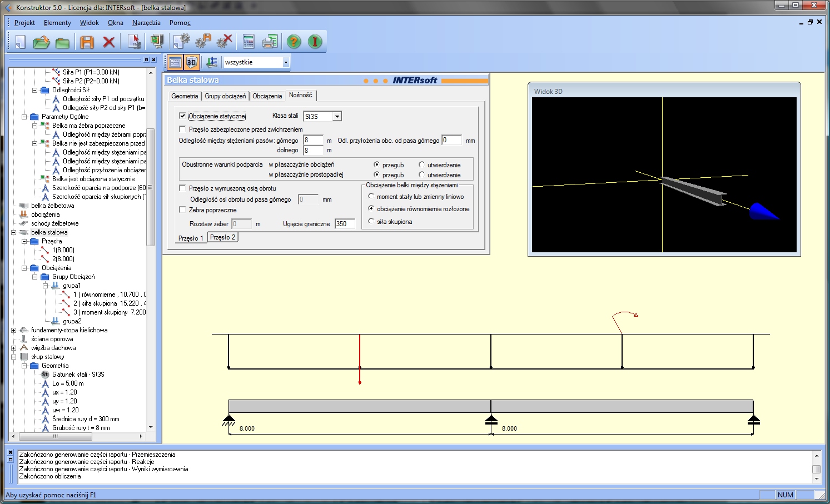Select the Przęsło 2 tab
The width and height of the screenshot is (830, 504).
(x=223, y=237)
